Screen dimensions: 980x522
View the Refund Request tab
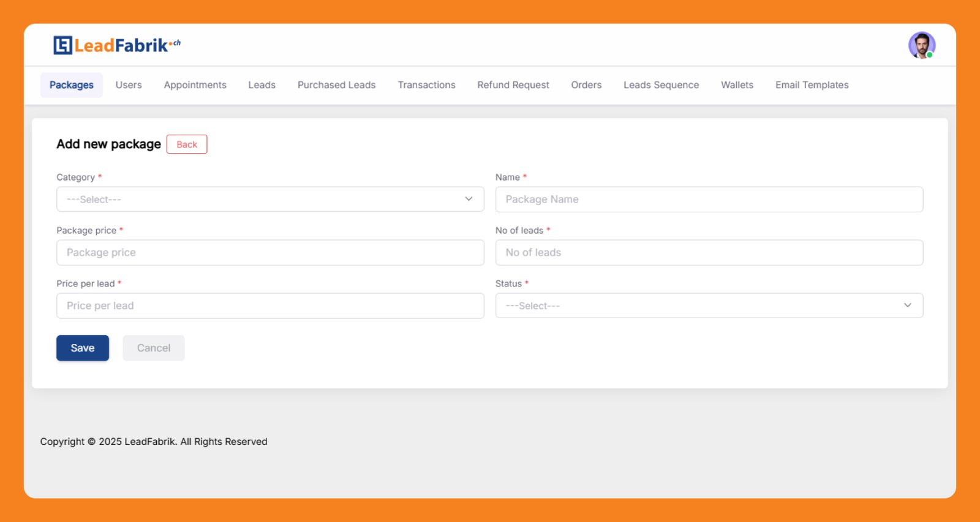[x=513, y=85]
